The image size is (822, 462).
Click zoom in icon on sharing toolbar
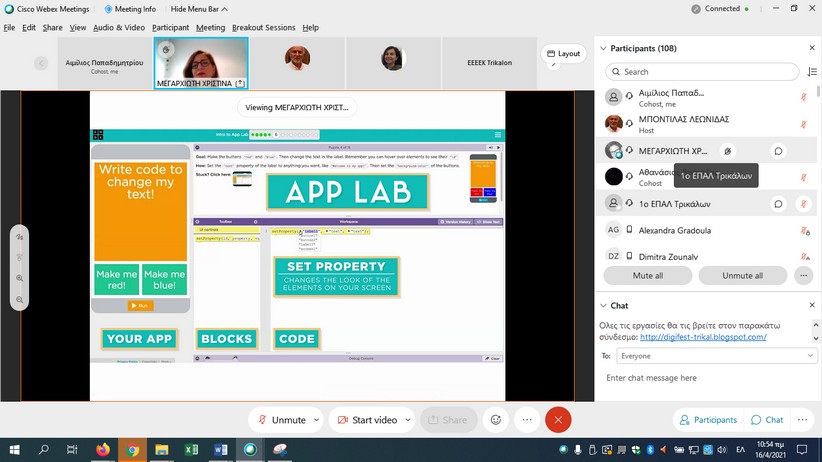tap(19, 278)
